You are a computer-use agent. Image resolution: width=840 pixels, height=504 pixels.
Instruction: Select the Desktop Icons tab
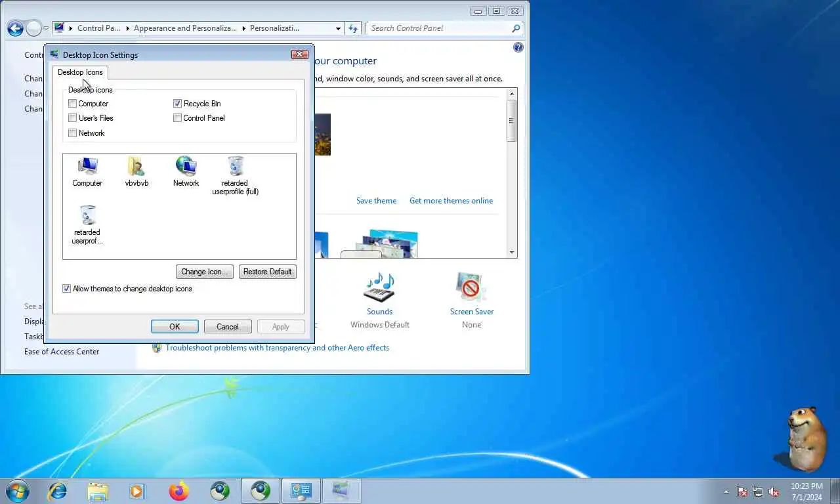[80, 72]
